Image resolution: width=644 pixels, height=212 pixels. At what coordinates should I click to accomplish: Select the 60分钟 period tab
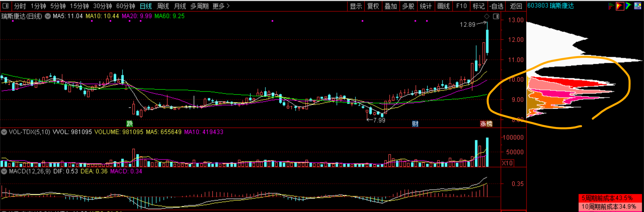point(125,6)
